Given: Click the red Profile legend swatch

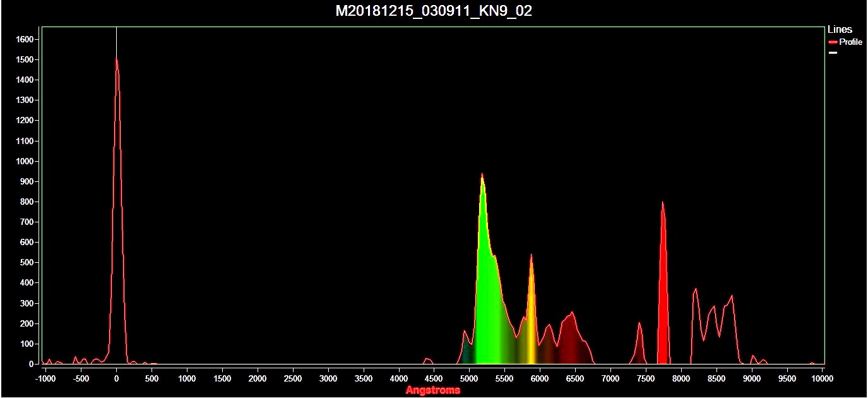Looking at the screenshot, I should click(x=833, y=42).
